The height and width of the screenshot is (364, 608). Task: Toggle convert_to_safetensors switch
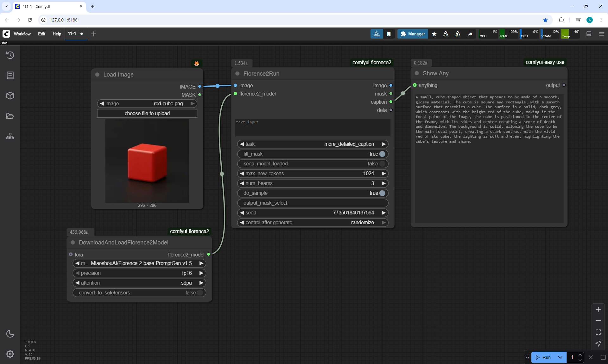point(200,293)
